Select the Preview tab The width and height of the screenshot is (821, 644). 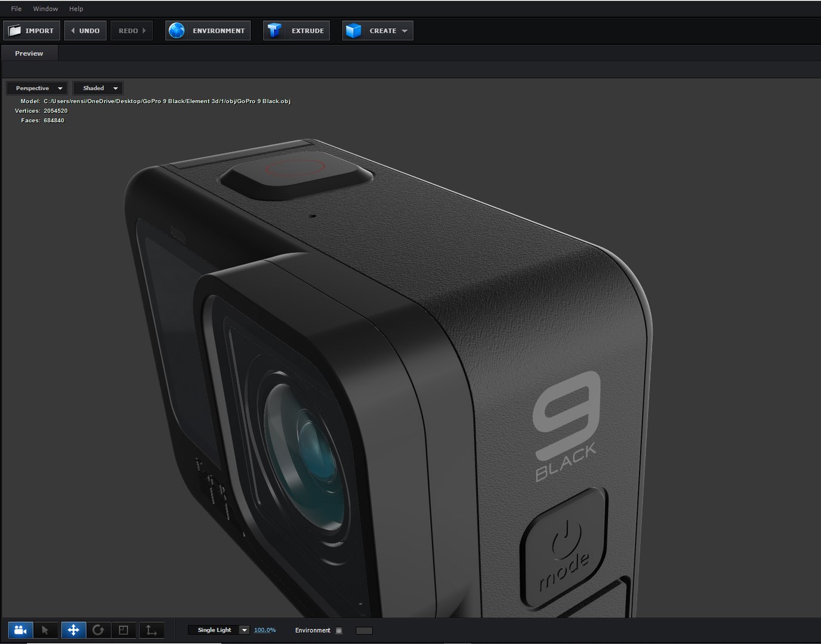tap(29, 53)
